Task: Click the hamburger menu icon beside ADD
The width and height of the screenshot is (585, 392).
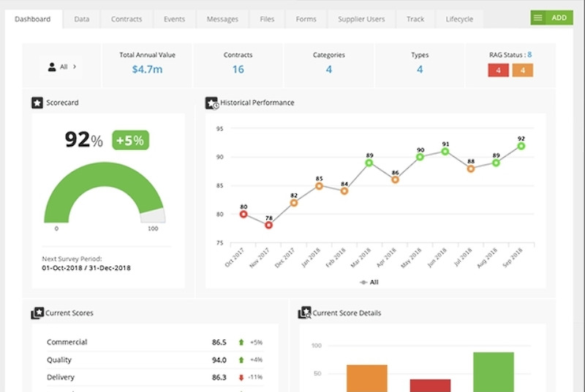Action: (x=537, y=18)
